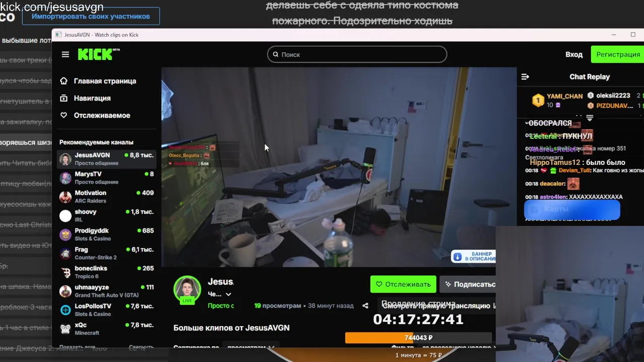Click Devian_Tull username in chat
644x362 pixels.
point(574,170)
